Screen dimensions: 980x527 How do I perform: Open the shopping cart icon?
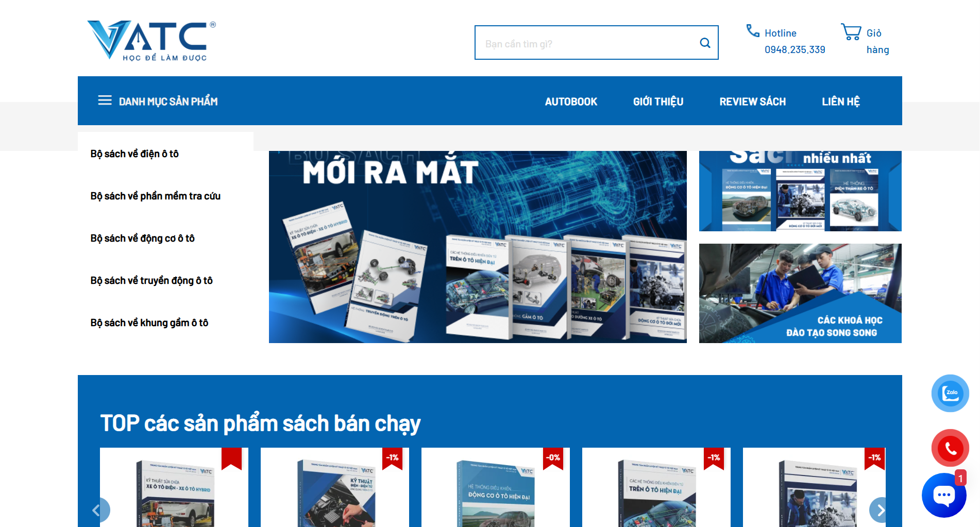point(851,32)
